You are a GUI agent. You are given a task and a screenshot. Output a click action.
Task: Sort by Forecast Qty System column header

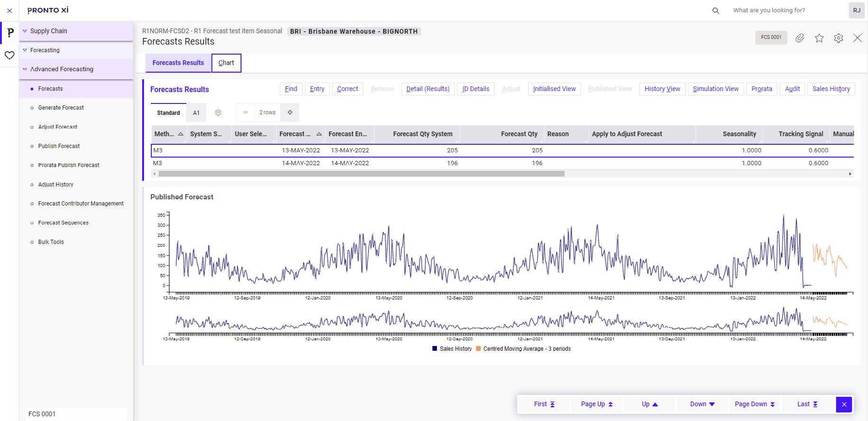(x=417, y=134)
